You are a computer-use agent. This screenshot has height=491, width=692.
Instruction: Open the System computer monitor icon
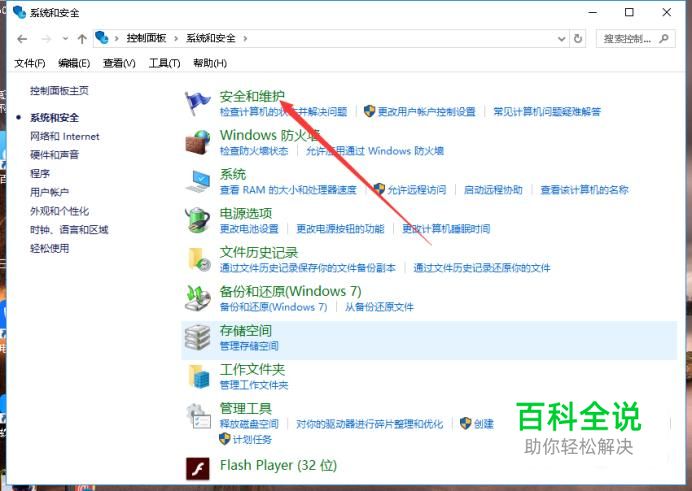point(197,181)
